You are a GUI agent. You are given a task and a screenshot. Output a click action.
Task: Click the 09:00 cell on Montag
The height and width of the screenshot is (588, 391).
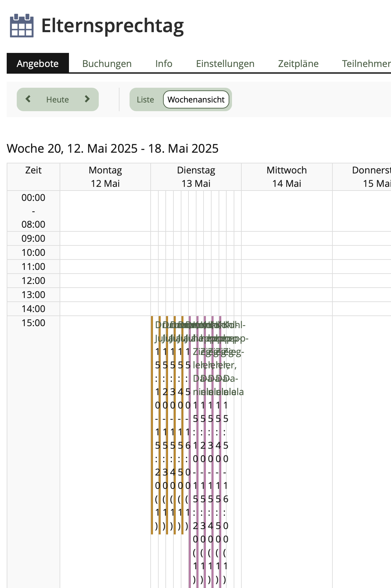coord(105,238)
